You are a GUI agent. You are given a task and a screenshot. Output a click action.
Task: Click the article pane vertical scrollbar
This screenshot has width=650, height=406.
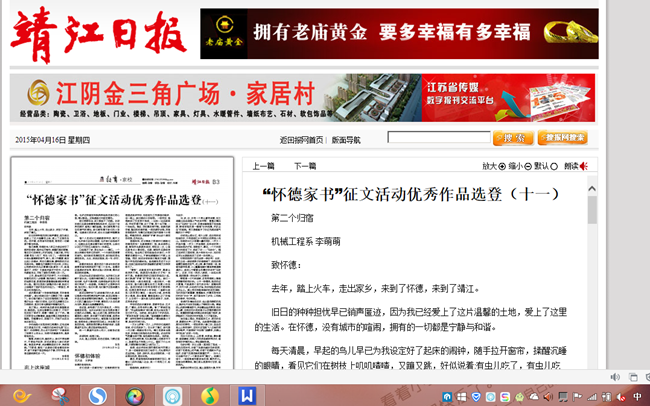click(x=592, y=270)
